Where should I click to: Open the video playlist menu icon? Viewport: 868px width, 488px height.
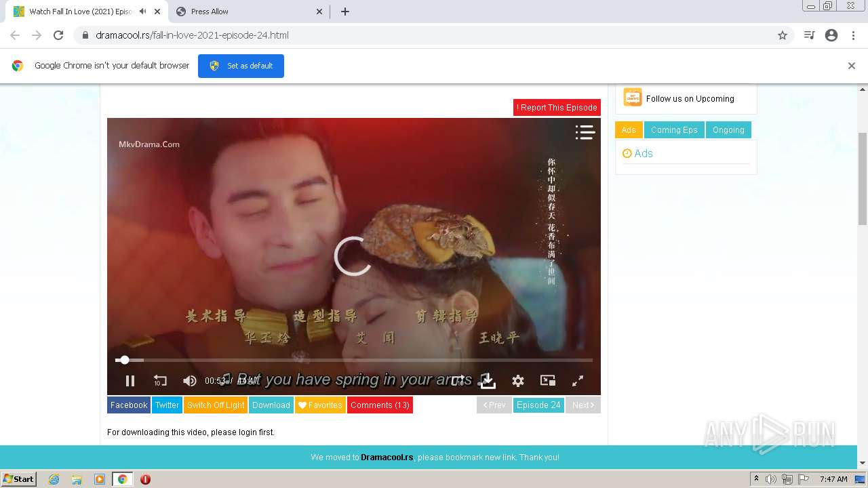pyautogui.click(x=585, y=132)
